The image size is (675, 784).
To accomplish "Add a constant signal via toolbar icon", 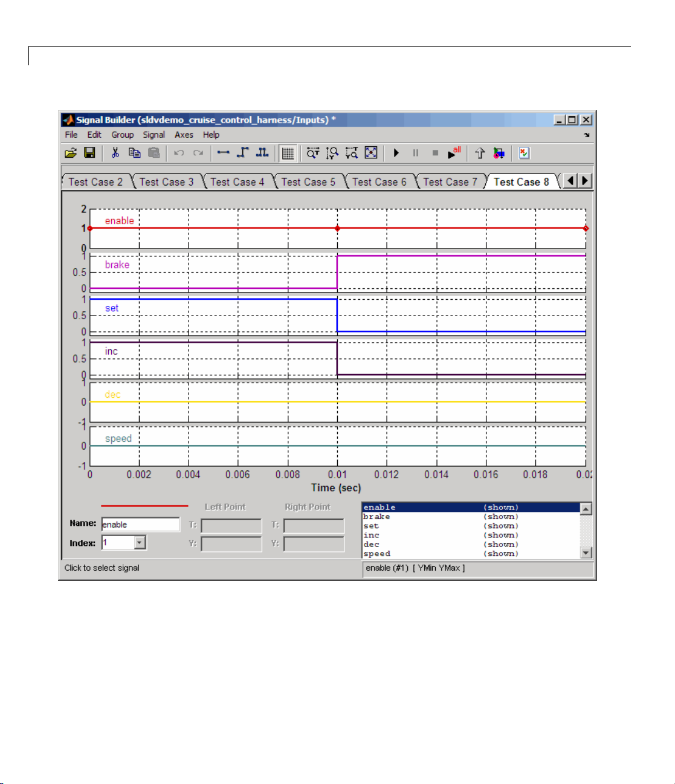I will 224,153.
